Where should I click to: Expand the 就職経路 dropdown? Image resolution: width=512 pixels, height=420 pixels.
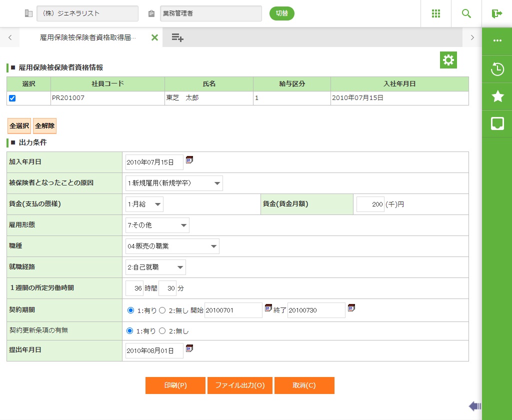click(155, 267)
